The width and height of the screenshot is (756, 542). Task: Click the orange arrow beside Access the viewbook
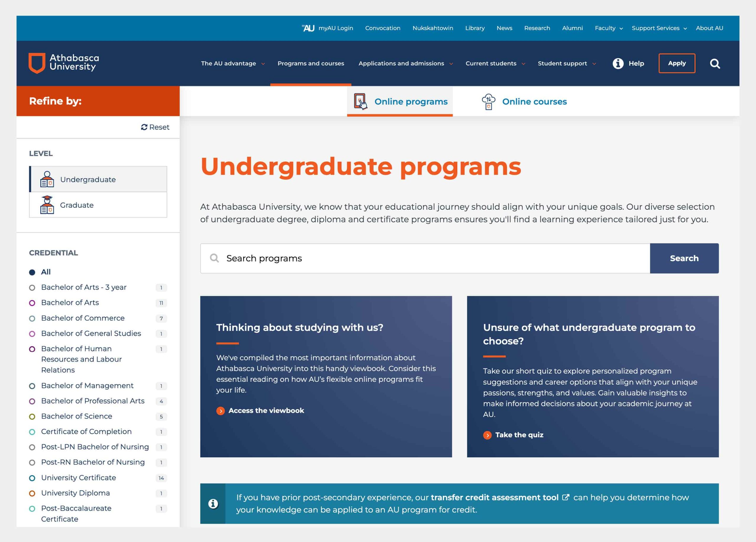(x=220, y=411)
